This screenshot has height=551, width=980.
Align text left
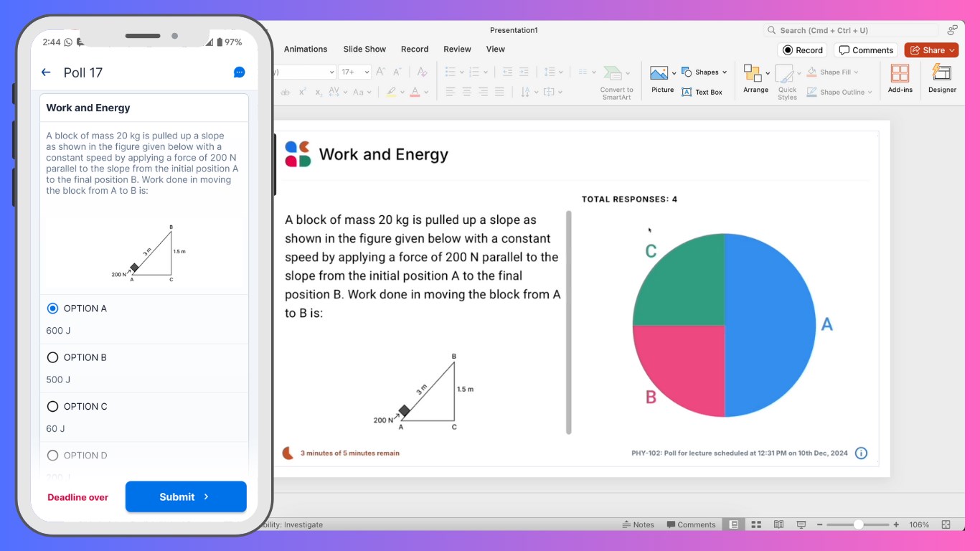451,92
